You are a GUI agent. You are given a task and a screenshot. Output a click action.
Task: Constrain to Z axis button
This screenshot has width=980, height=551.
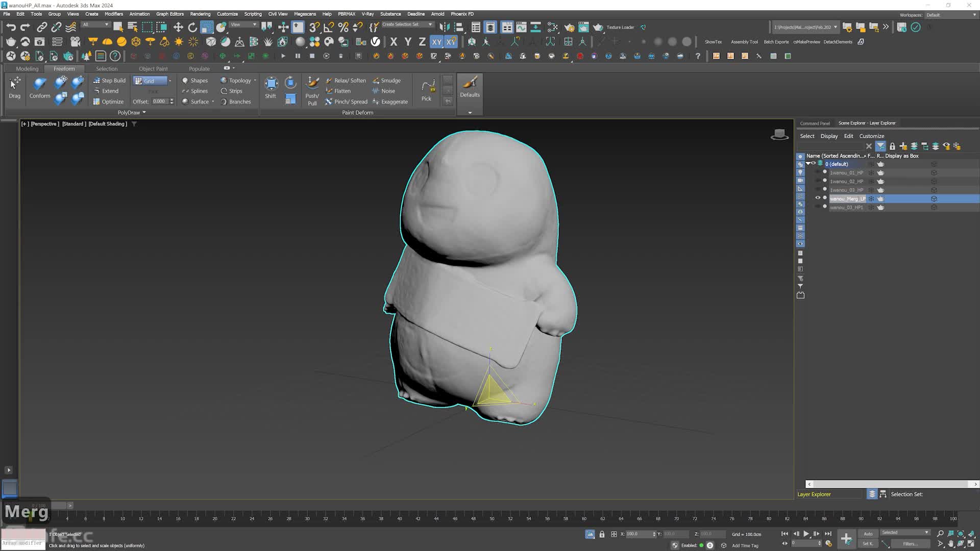tap(422, 42)
